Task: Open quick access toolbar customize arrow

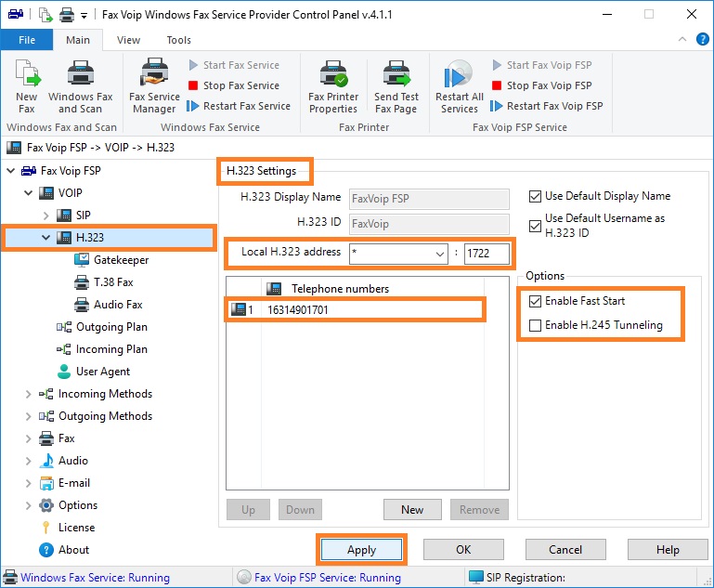Action: click(84, 16)
